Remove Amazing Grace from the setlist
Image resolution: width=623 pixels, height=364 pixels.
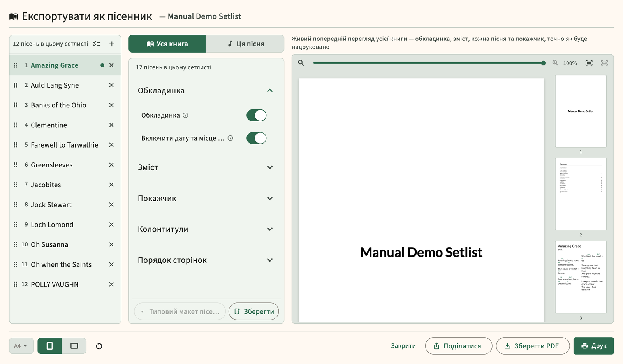111,65
